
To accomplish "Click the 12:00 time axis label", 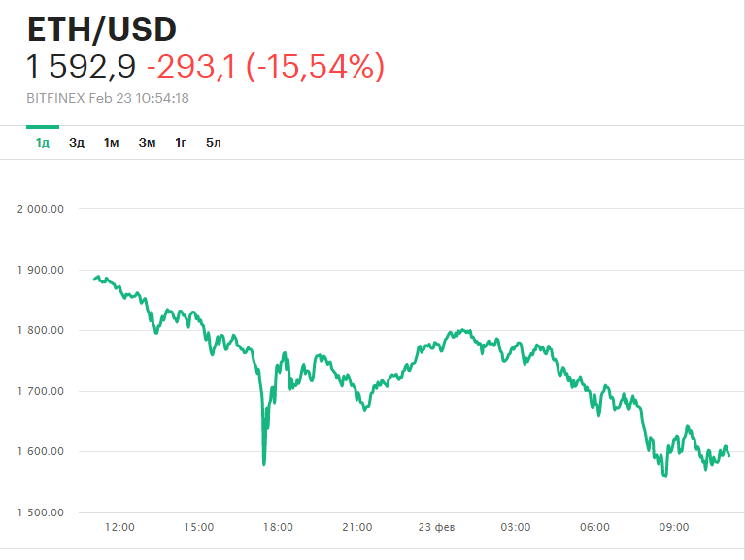I will (119, 527).
